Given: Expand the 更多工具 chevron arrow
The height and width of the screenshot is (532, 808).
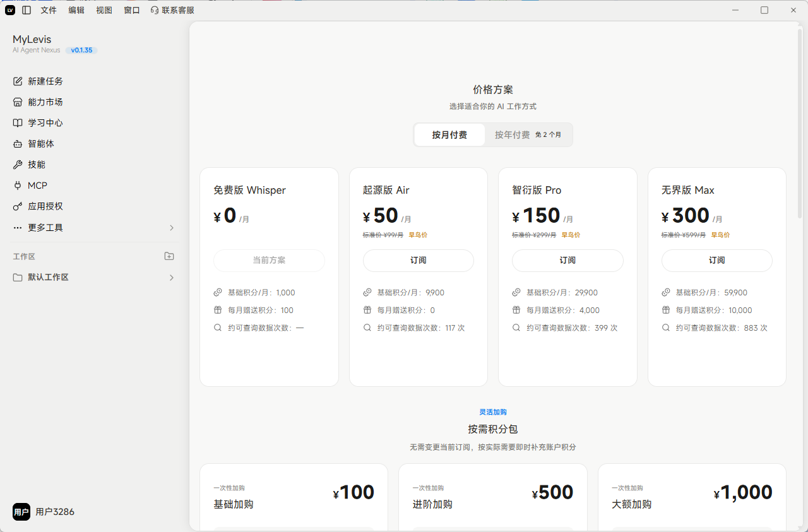Looking at the screenshot, I should pos(172,227).
